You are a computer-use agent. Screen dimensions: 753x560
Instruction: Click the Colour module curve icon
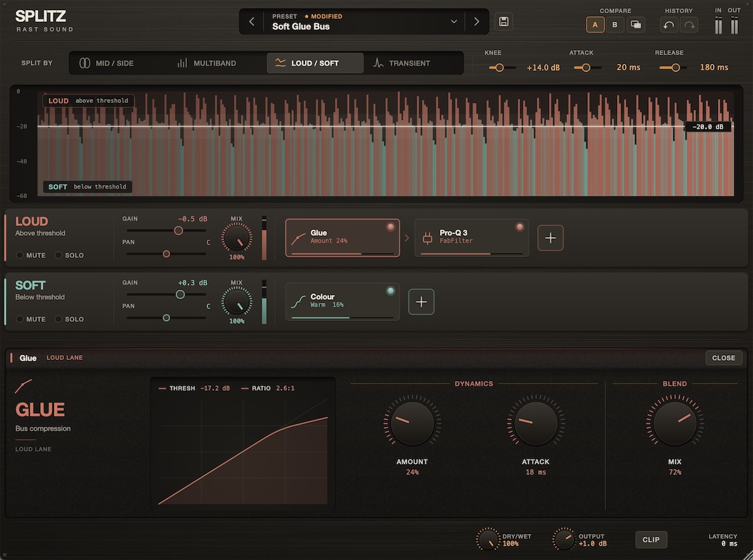pos(299,302)
